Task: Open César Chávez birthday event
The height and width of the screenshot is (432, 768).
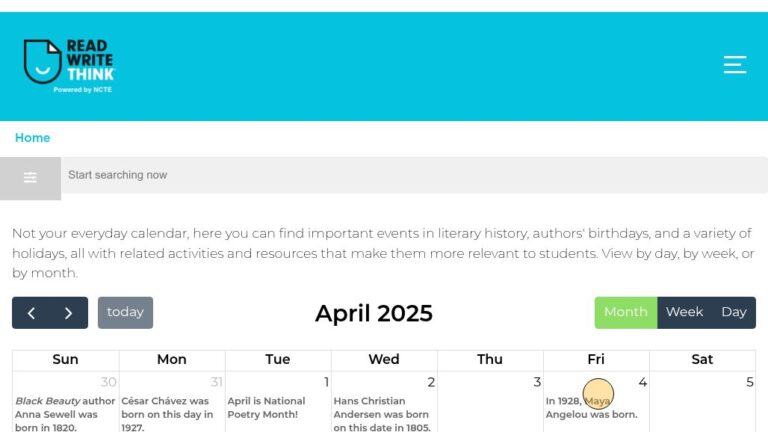Action: pos(167,414)
